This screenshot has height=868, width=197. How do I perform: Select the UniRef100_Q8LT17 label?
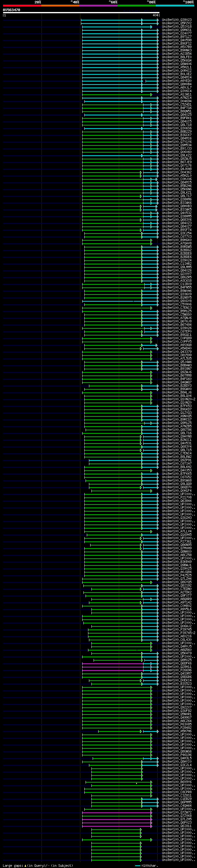tap(177, 196)
